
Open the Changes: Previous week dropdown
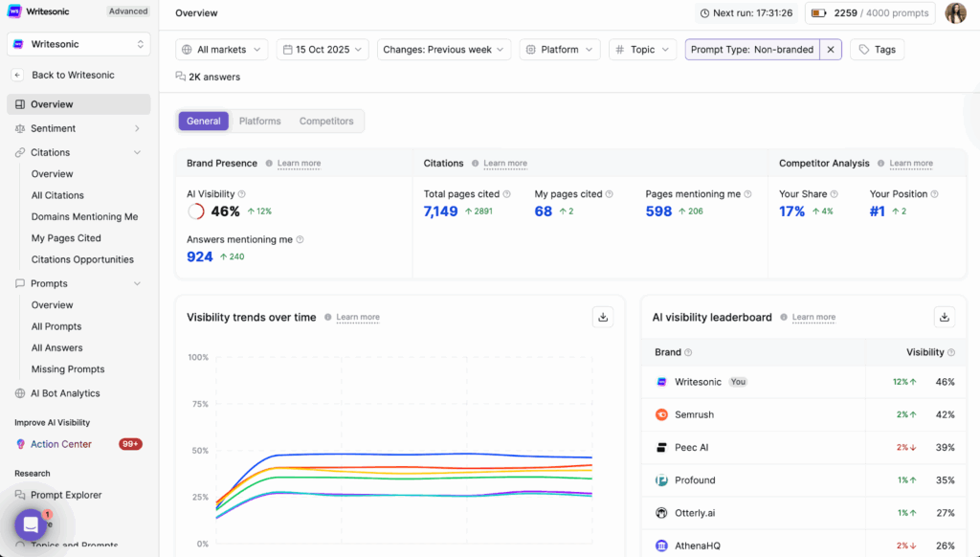coord(443,49)
